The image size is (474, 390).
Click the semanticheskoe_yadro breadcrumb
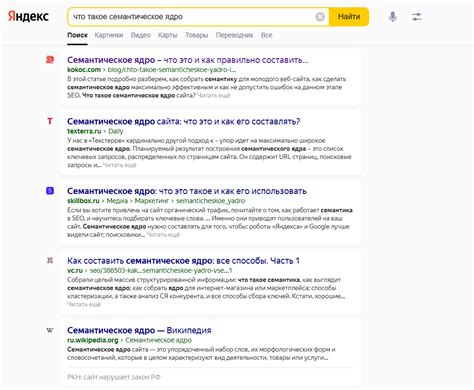coord(210,201)
